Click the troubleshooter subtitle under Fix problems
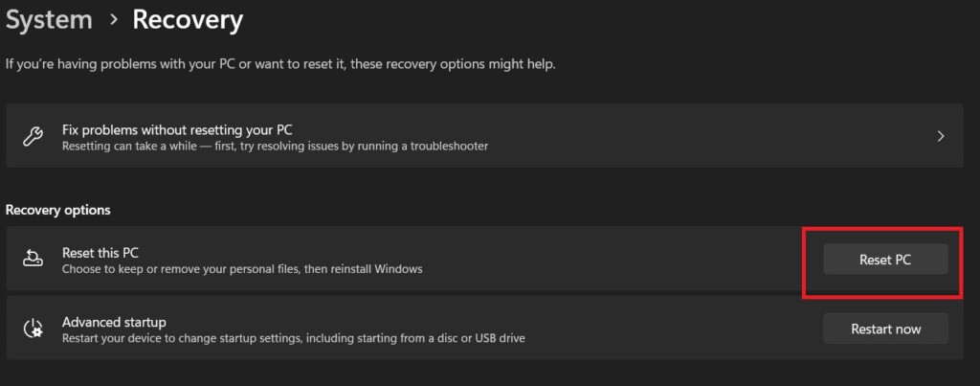 pyautogui.click(x=275, y=147)
